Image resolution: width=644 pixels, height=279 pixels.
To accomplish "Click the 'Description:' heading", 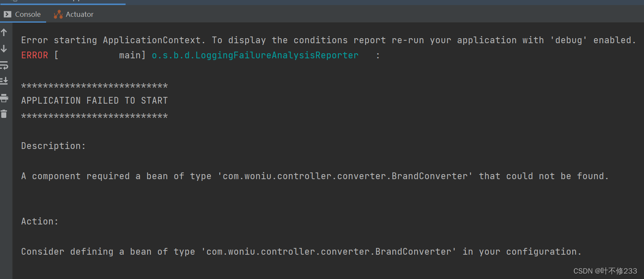I will coord(53,146).
